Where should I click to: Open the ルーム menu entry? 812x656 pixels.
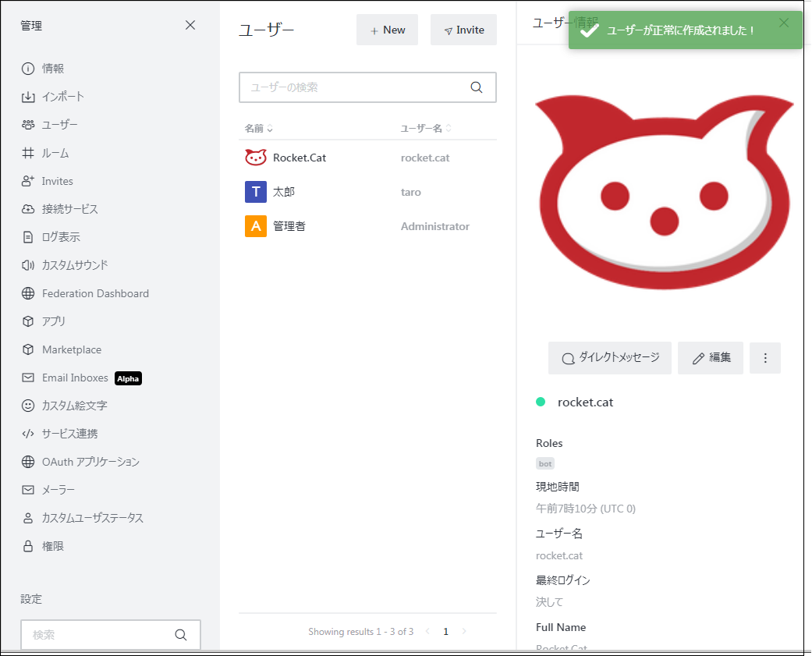coord(55,153)
